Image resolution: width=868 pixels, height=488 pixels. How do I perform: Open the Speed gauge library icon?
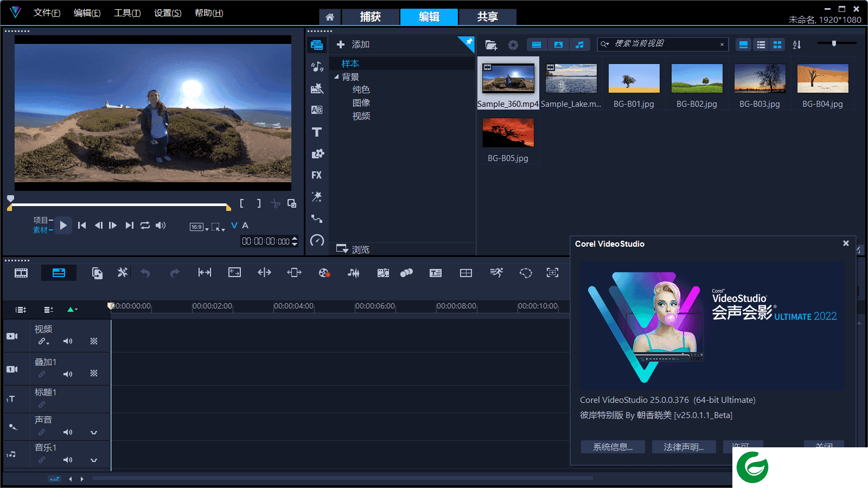pyautogui.click(x=317, y=240)
